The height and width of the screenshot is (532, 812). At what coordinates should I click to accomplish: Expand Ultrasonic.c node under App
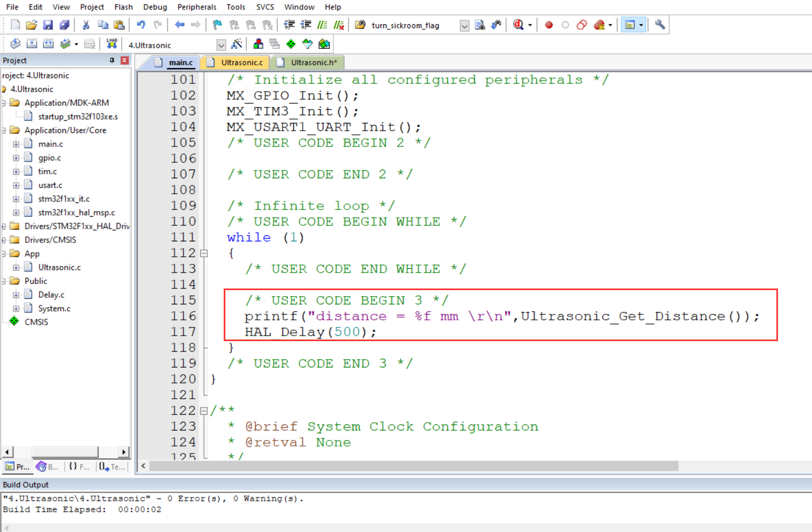click(16, 268)
